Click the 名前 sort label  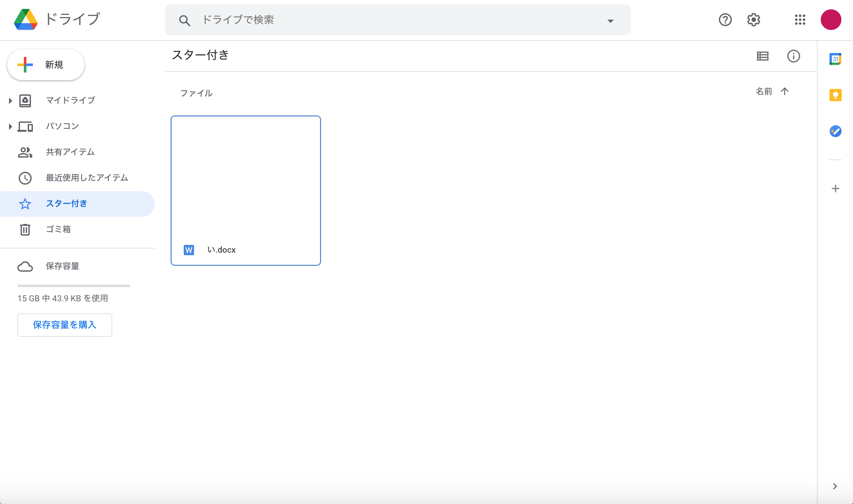point(764,92)
